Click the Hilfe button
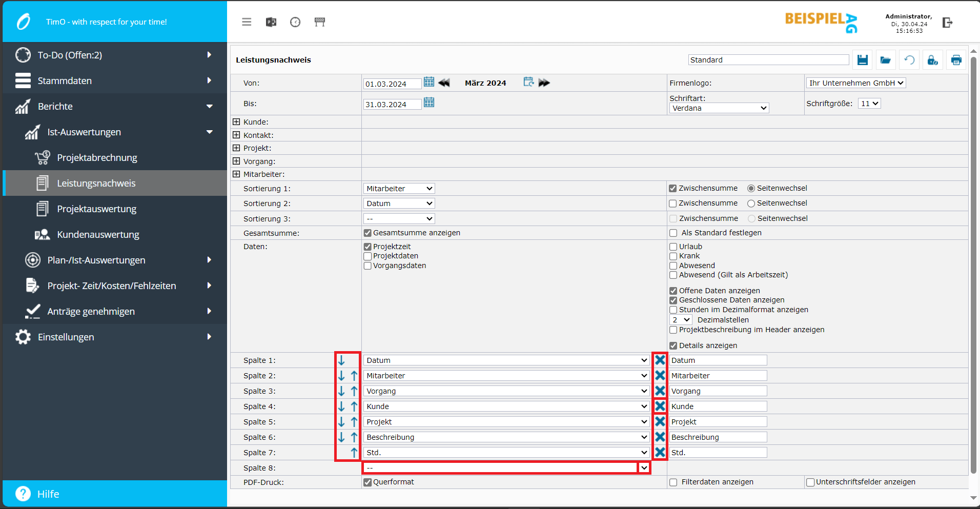 [x=48, y=494]
